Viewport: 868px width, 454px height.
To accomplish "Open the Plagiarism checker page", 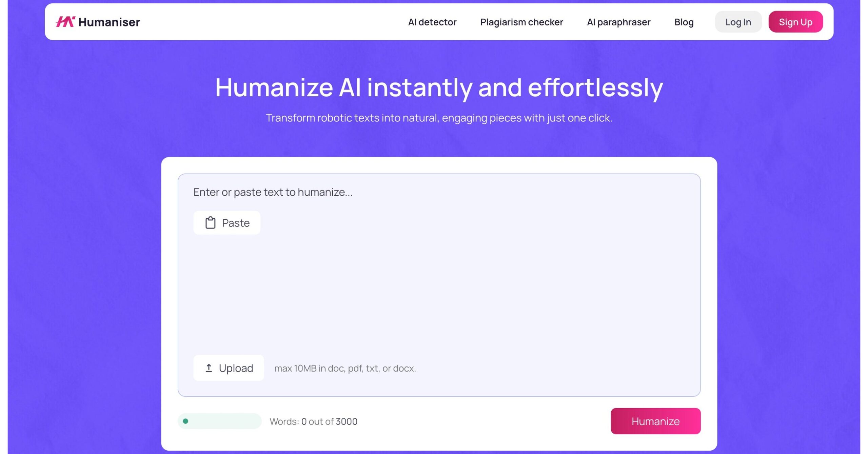I will click(x=521, y=22).
